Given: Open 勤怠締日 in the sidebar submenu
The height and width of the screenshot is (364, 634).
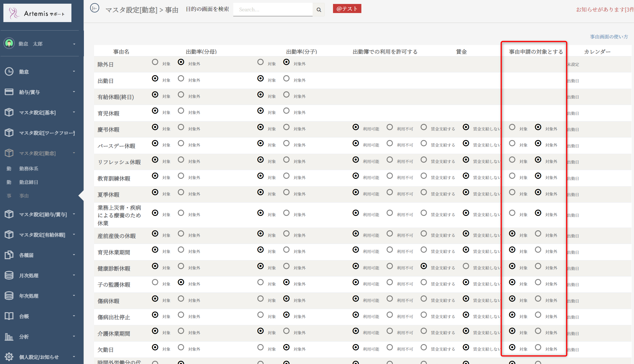Looking at the screenshot, I should pos(29,182).
